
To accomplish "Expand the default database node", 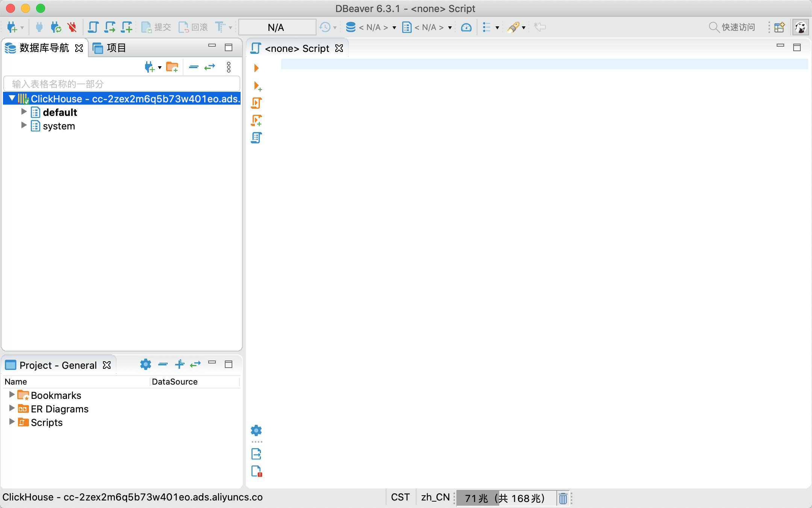I will (x=24, y=111).
